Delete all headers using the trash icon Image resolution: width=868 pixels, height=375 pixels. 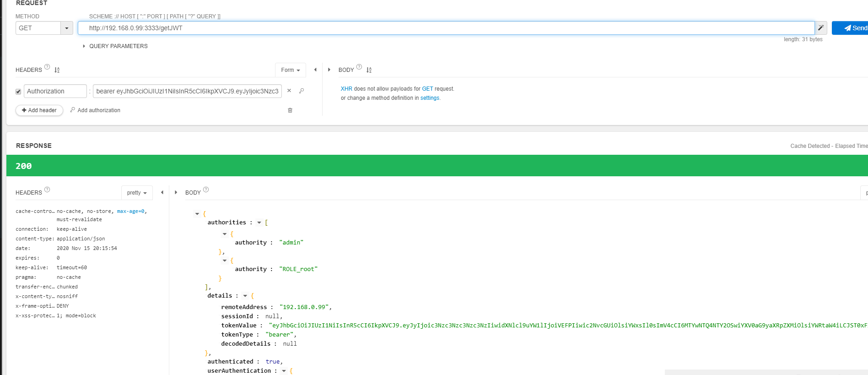pyautogui.click(x=290, y=110)
